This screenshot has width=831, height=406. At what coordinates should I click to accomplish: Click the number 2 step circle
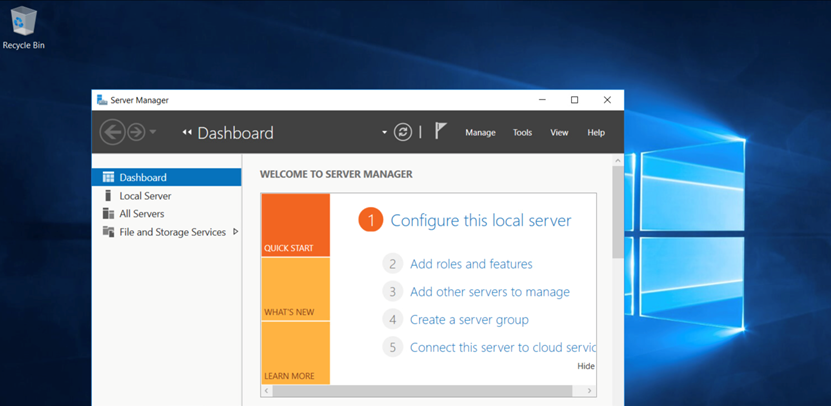pos(392,264)
